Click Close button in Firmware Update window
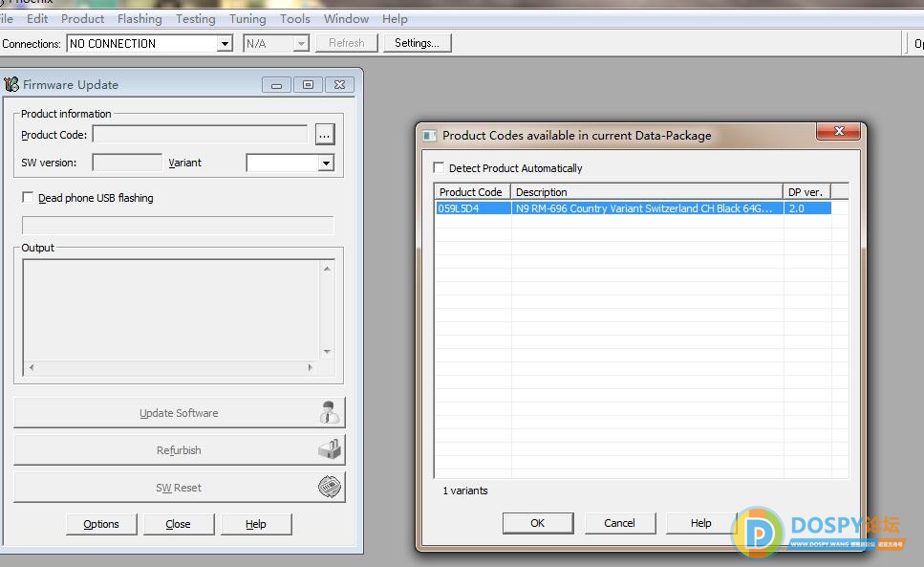The height and width of the screenshot is (567, 924). point(179,524)
